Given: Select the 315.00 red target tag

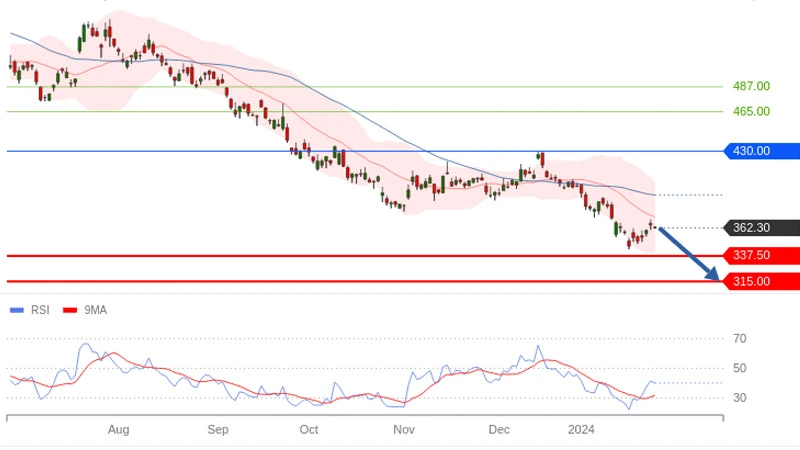Looking at the screenshot, I should point(759,281).
